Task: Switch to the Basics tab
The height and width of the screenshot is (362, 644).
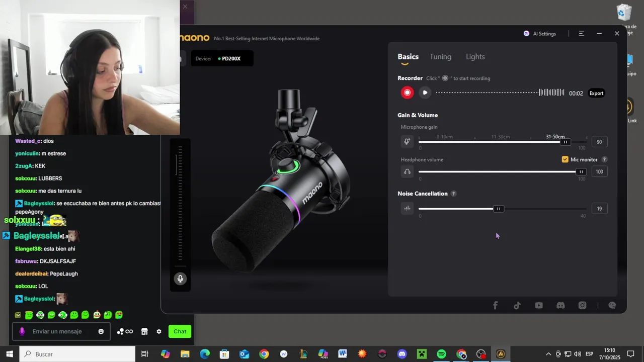Action: (408, 57)
